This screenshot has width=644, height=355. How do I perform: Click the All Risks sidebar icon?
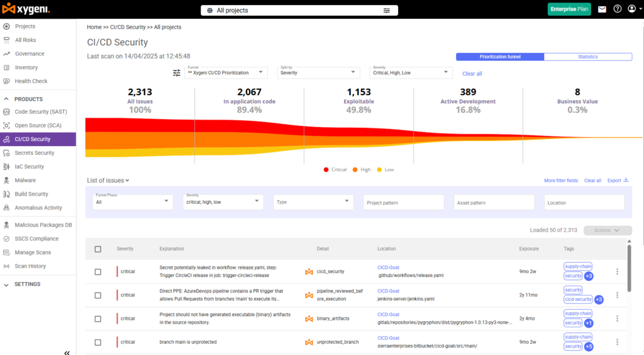[x=6, y=40]
